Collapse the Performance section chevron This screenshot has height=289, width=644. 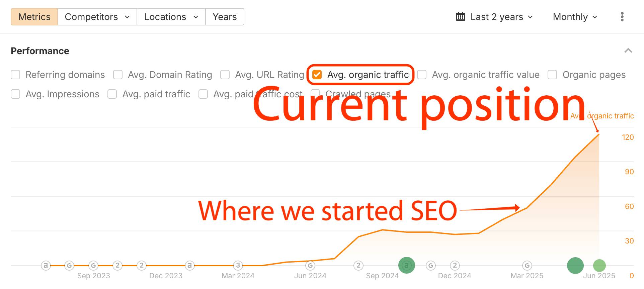[x=628, y=51]
